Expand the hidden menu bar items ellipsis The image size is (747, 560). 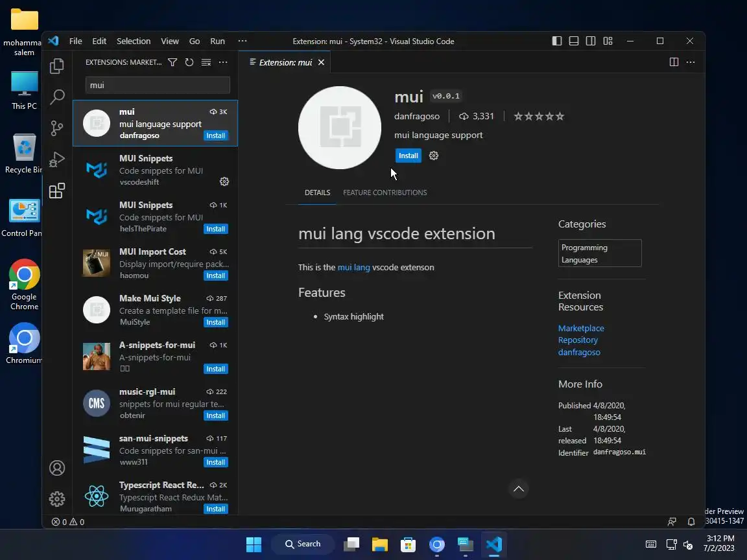(x=243, y=41)
